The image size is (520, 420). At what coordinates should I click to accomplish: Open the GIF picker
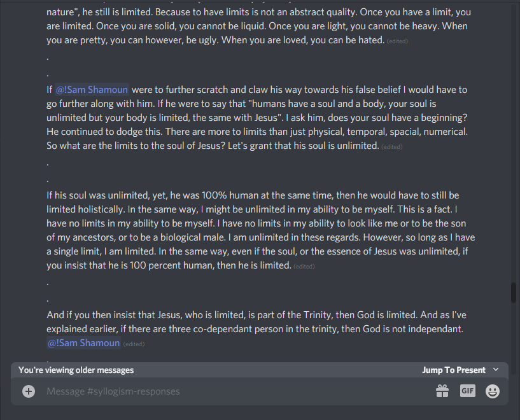coord(468,391)
